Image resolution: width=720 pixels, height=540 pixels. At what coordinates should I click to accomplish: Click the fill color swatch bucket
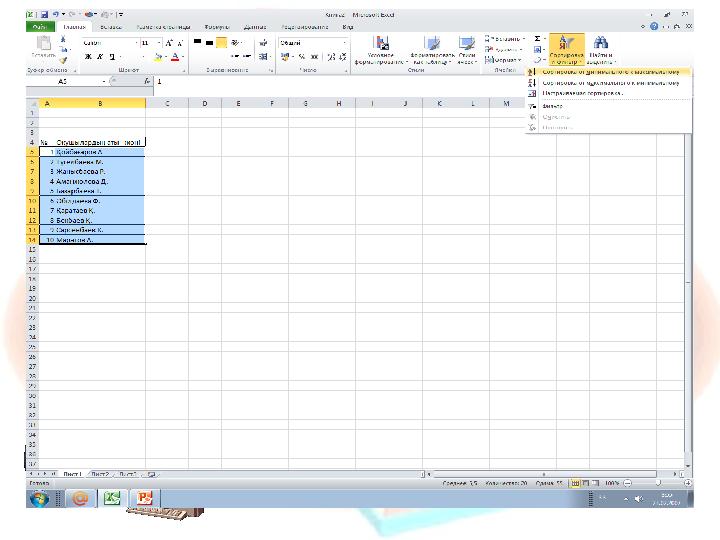pyautogui.click(x=158, y=57)
